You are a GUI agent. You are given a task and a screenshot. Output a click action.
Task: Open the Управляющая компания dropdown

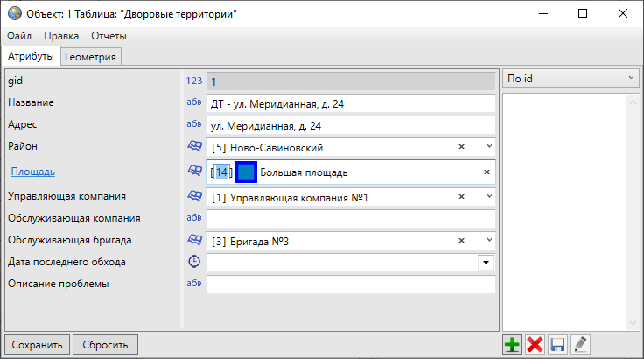pyautogui.click(x=488, y=197)
